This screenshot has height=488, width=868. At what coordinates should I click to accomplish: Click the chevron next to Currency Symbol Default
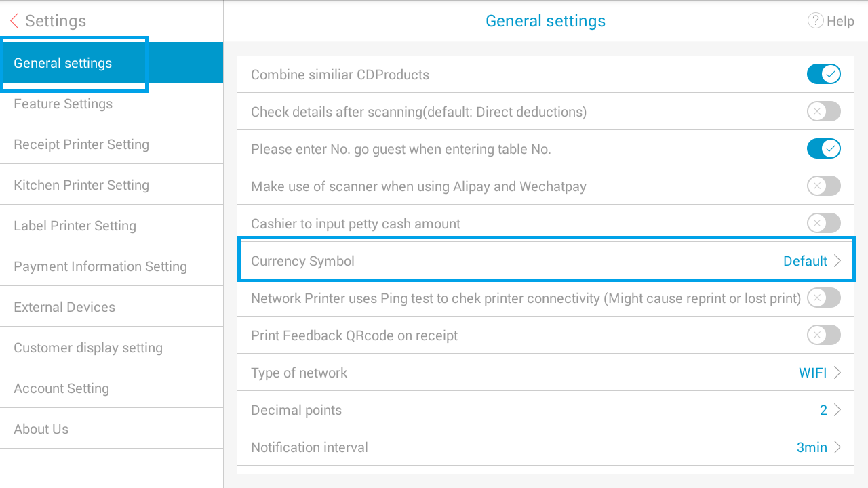coord(837,261)
